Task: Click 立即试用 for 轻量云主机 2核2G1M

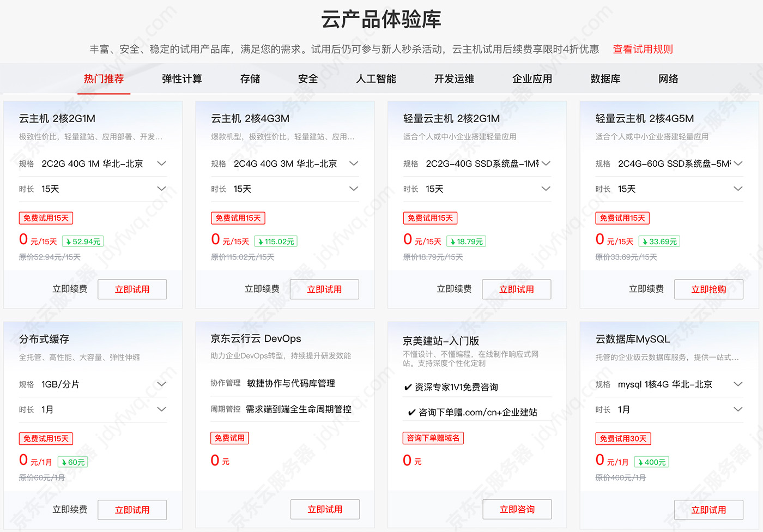Action: point(517,289)
